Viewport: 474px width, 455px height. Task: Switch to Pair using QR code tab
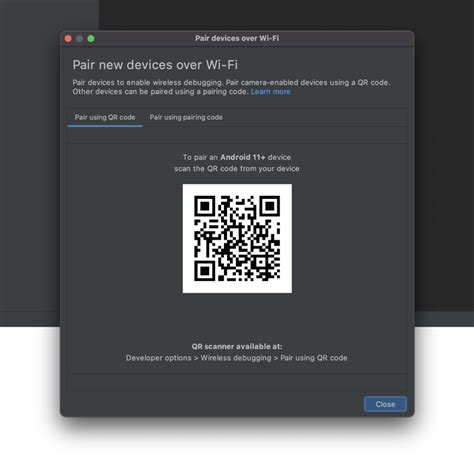[x=105, y=117]
